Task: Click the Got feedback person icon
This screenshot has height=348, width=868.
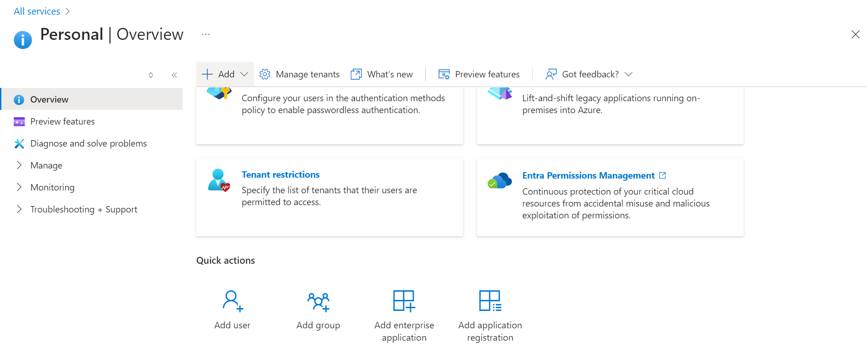Action: click(551, 74)
